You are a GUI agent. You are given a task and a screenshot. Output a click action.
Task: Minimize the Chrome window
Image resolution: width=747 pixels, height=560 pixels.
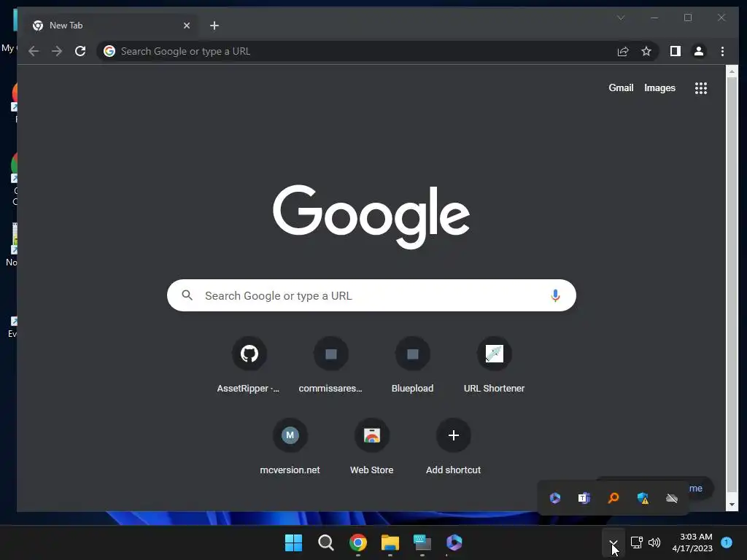(654, 17)
